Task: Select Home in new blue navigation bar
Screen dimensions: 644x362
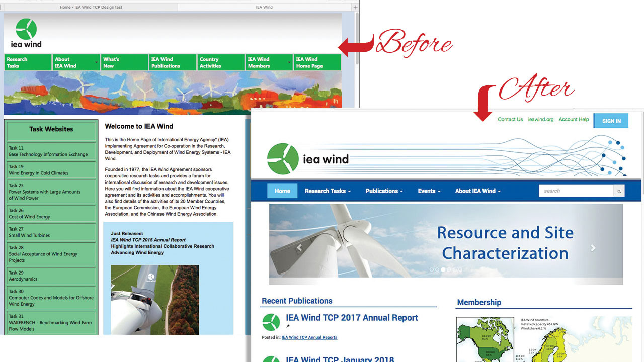Action: coord(282,191)
